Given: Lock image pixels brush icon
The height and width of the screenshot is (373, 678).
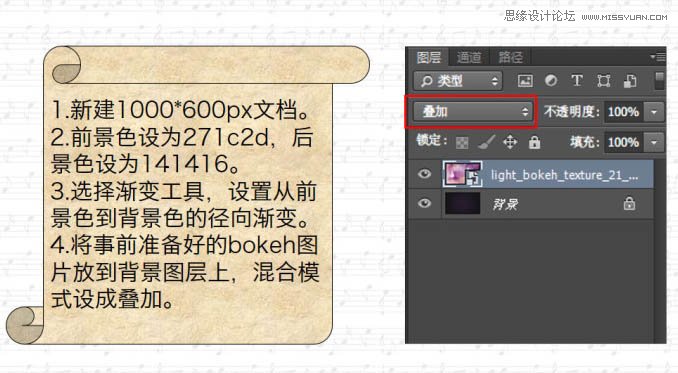Looking at the screenshot, I should 486,142.
